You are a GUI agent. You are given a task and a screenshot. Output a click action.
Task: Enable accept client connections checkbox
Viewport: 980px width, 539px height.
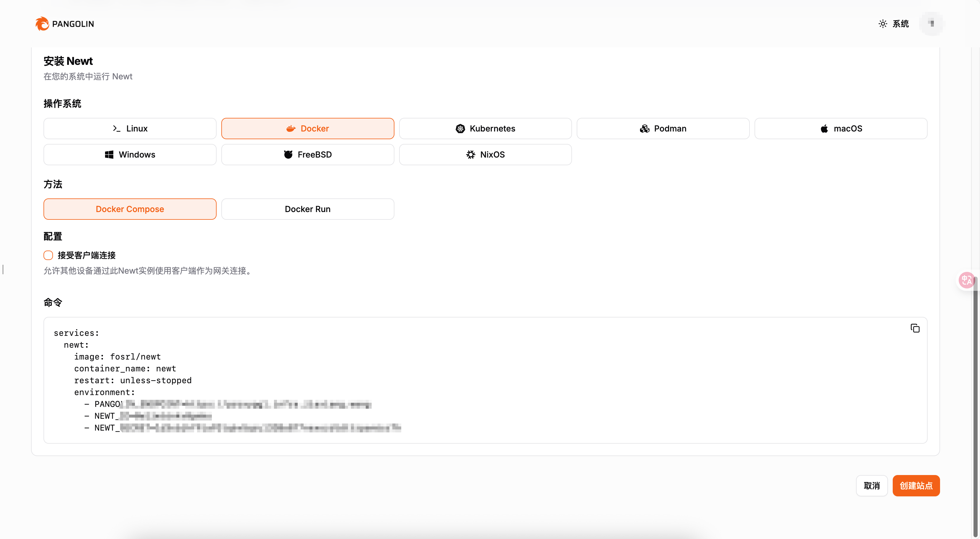click(48, 255)
